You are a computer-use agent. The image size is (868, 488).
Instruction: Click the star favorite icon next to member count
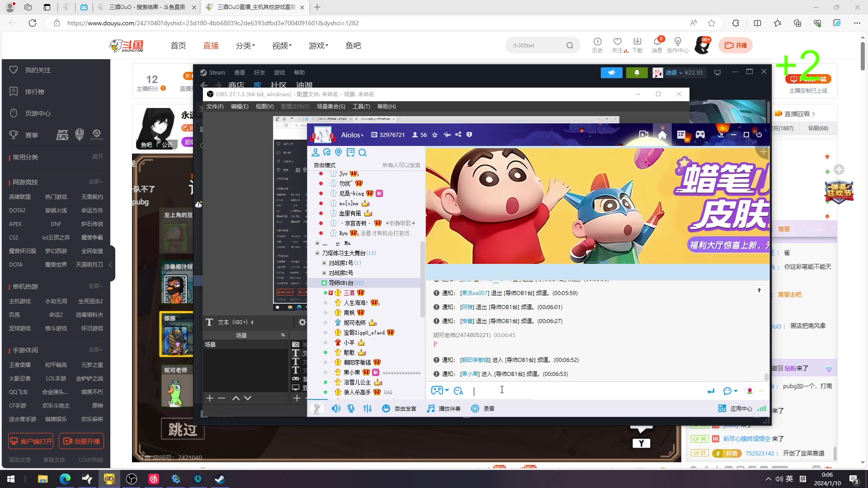(434, 134)
